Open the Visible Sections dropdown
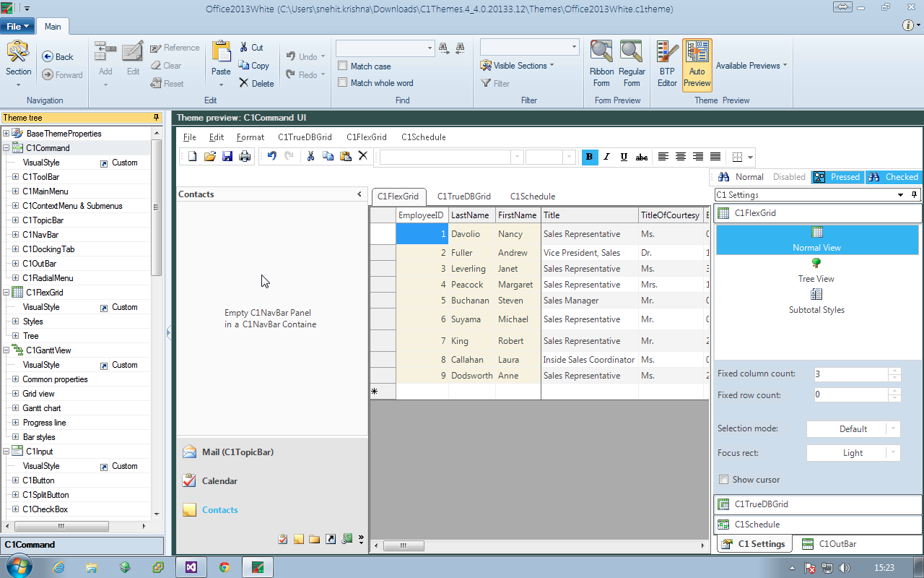Image resolution: width=924 pixels, height=578 pixels. point(517,66)
